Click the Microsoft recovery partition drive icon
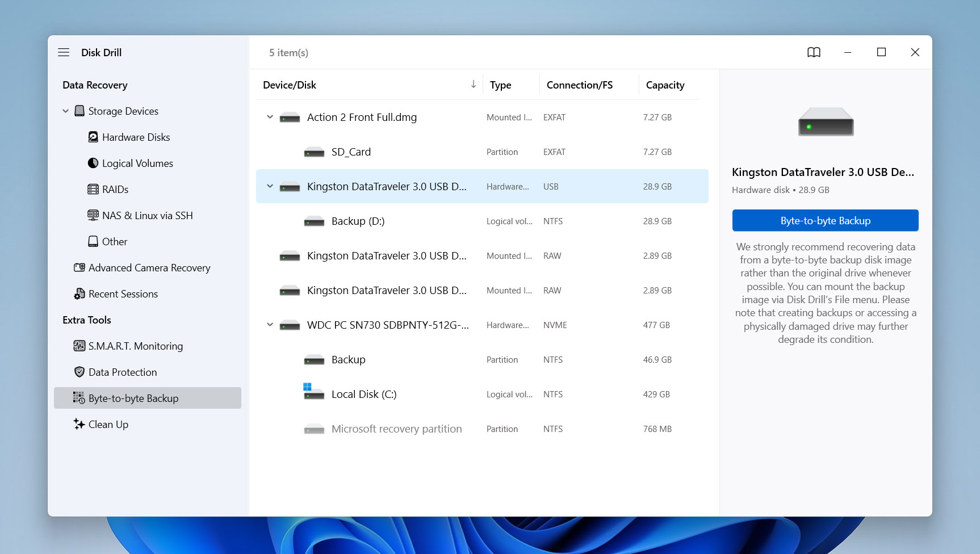The image size is (980, 554). [x=314, y=429]
